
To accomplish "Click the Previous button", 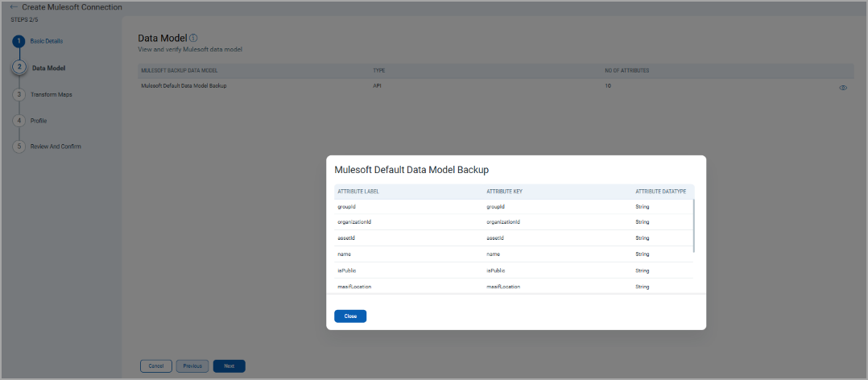I will tap(192, 366).
